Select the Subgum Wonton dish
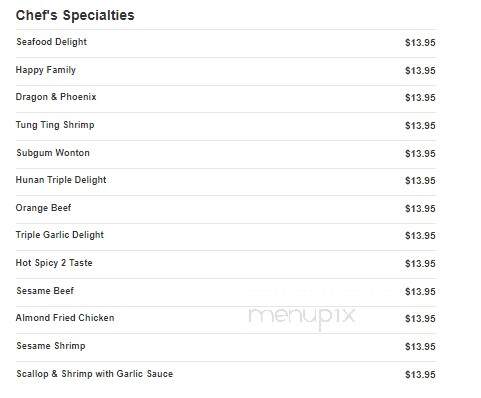The image size is (481, 398). pos(53,153)
